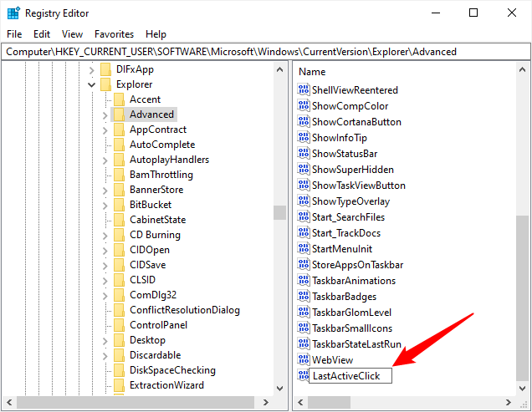Expand the CD Burning key
This screenshot has width=532, height=412.
(x=105, y=236)
